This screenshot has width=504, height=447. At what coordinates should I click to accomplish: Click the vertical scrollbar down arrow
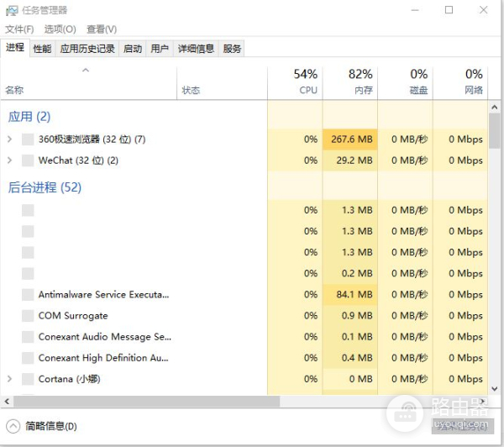(x=495, y=389)
